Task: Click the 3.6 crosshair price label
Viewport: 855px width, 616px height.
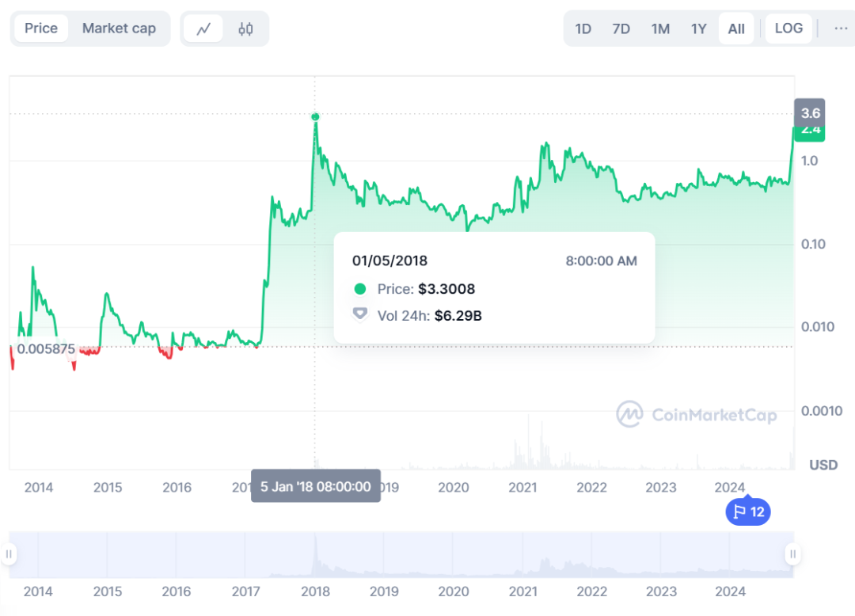Action: (810, 113)
